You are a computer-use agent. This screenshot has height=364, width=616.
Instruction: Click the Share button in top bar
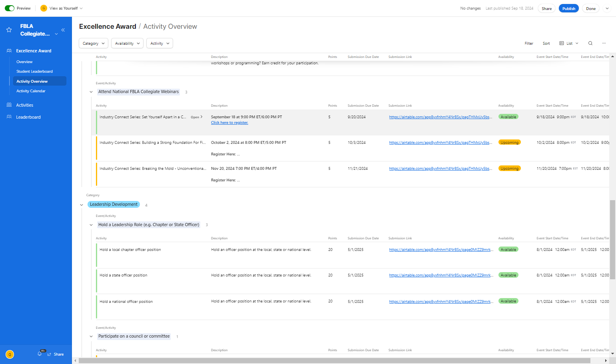546,8
